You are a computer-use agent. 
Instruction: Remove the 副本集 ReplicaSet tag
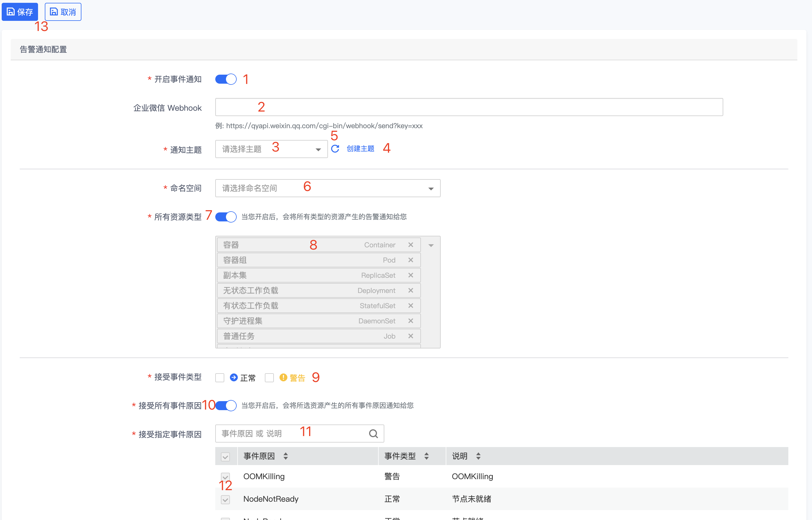click(x=411, y=275)
